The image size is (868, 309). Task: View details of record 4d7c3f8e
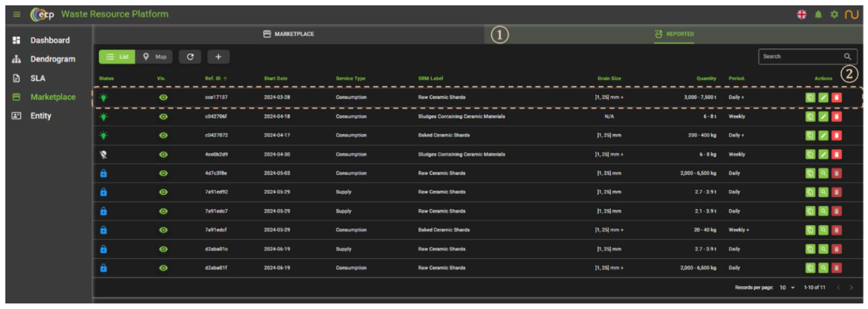tap(823, 173)
